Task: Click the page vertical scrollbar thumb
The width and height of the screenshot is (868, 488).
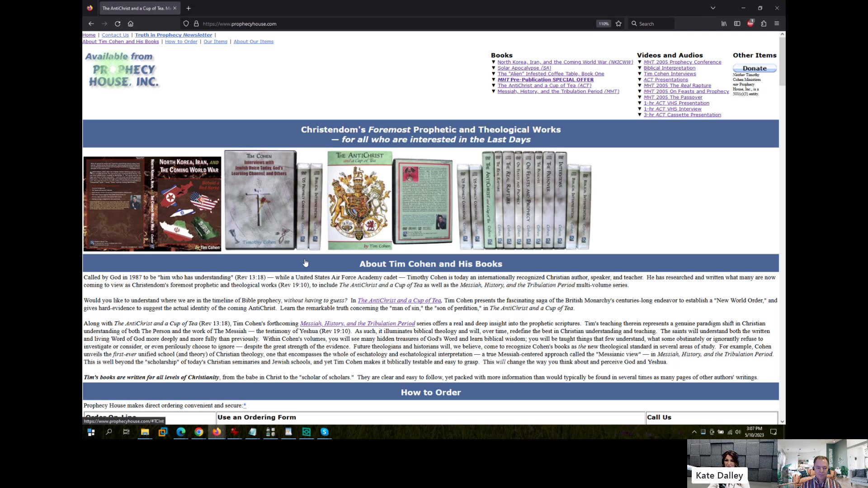Action: (x=782, y=61)
